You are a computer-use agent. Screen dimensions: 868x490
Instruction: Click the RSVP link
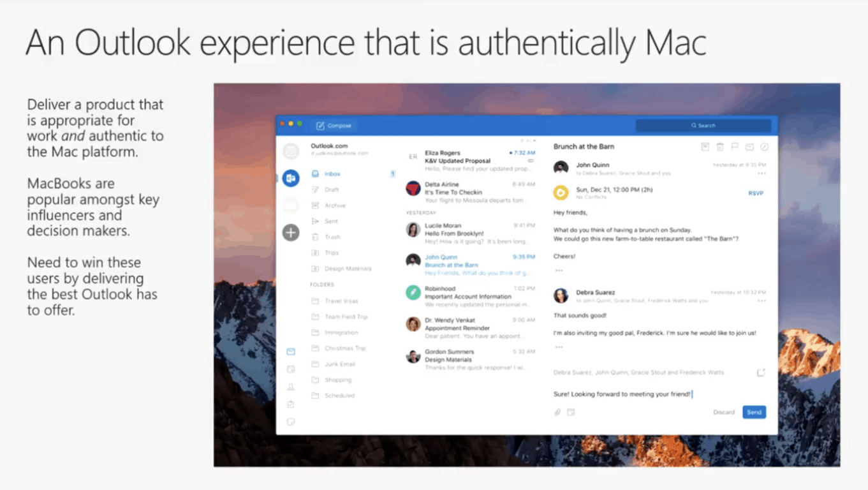pos(756,193)
